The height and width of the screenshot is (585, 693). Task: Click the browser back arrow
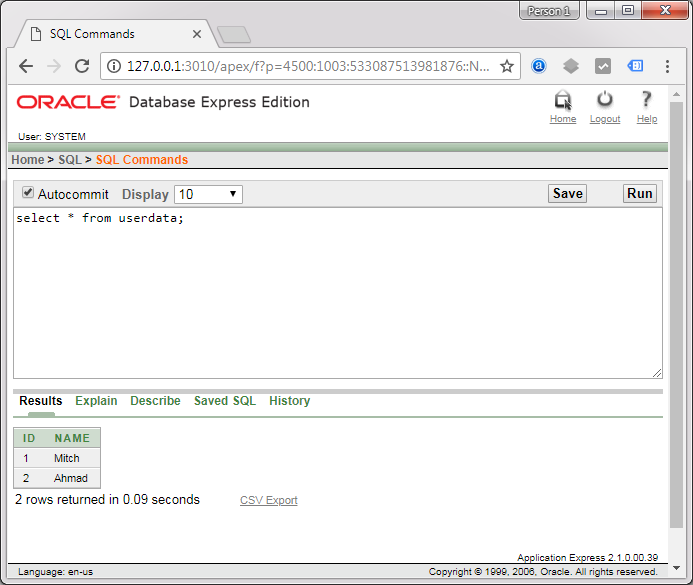tap(26, 66)
